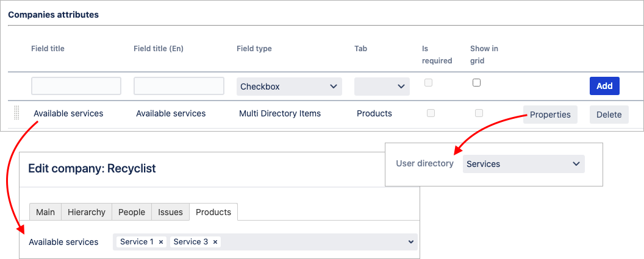Open the Hierarchy tab
The height and width of the screenshot is (259, 644).
pos(86,212)
